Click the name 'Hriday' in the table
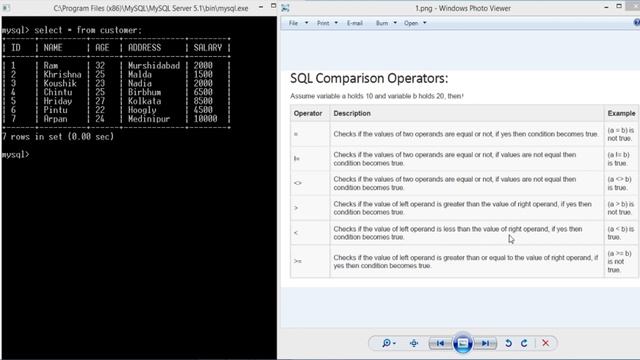 tap(58, 101)
